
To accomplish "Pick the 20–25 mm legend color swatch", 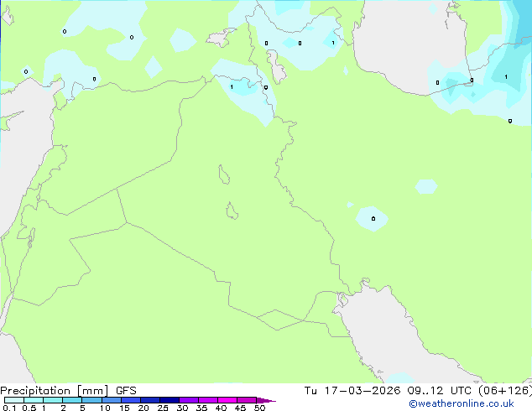I will tap(150, 400).
